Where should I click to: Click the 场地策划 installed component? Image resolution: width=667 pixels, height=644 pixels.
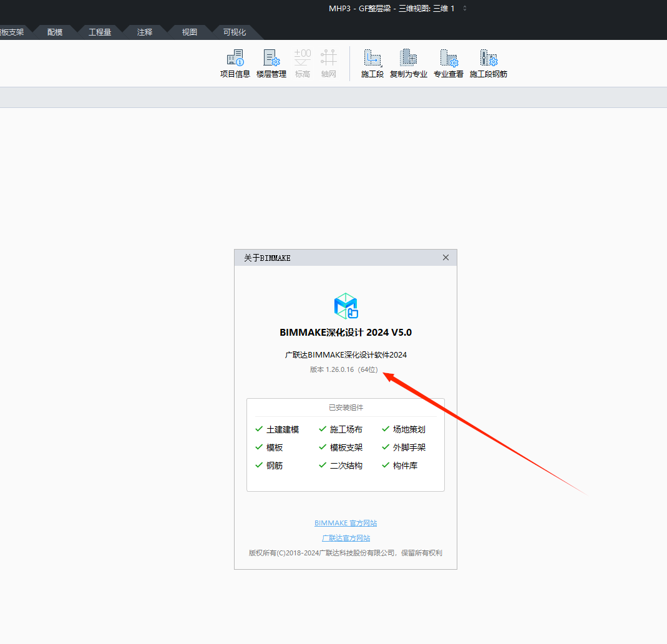pyautogui.click(x=404, y=429)
